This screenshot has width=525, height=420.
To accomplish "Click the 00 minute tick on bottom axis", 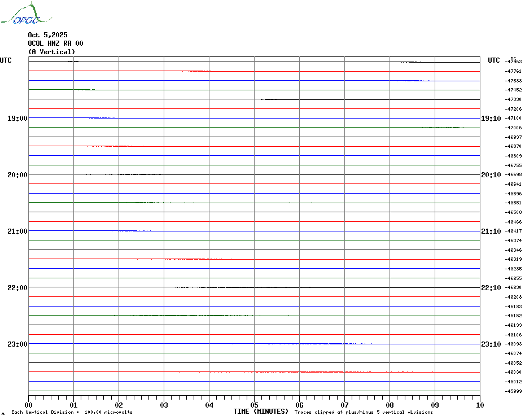I will (x=29, y=405).
